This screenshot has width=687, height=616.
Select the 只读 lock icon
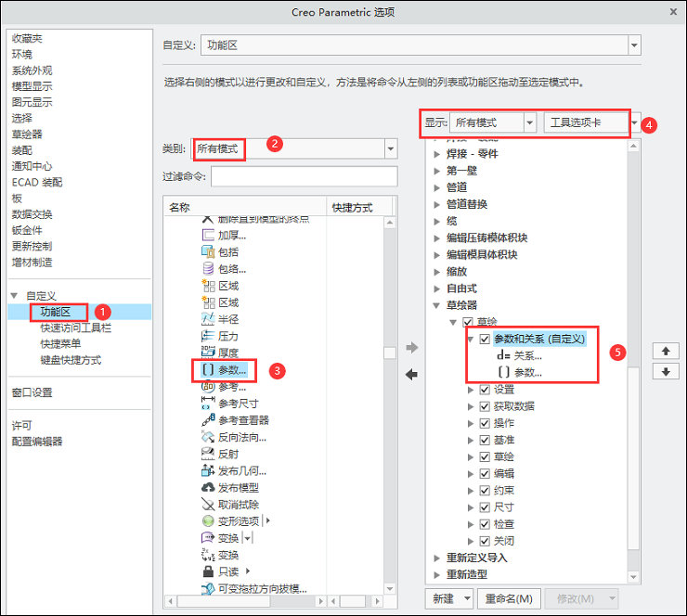(x=208, y=571)
